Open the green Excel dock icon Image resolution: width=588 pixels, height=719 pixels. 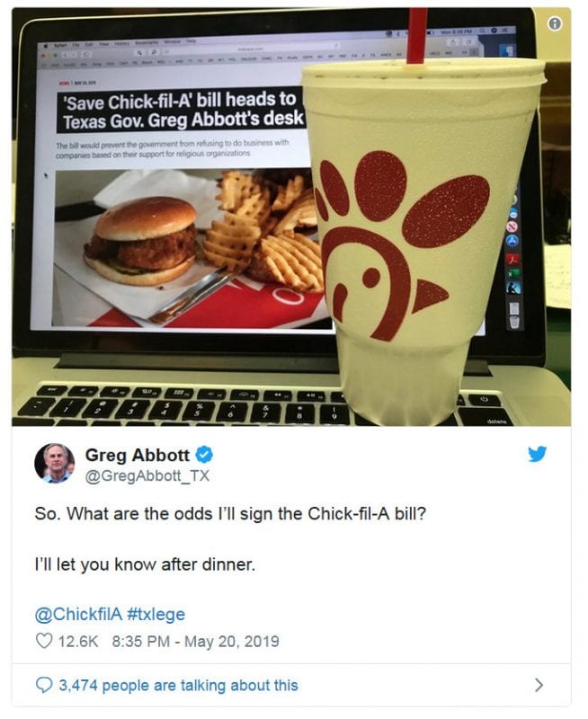click(x=513, y=274)
